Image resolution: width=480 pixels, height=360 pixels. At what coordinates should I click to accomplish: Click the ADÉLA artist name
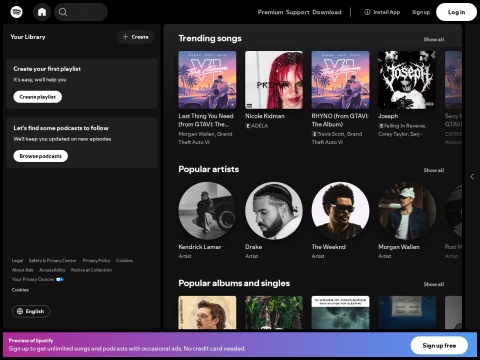pos(259,126)
